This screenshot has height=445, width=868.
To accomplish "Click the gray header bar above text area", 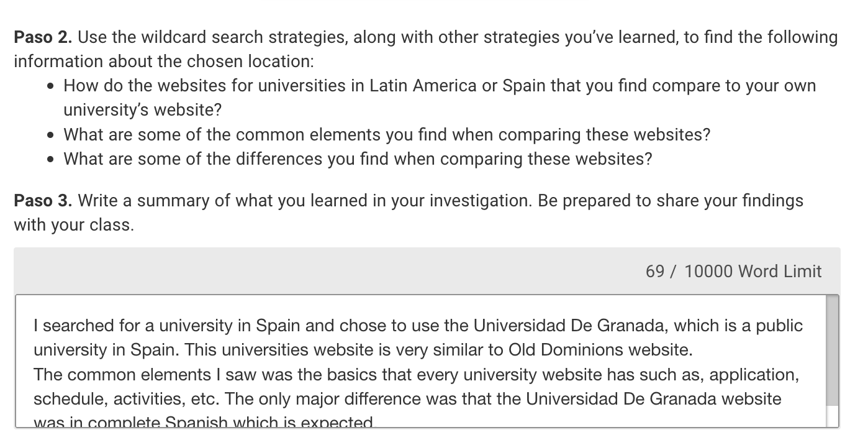I will [427, 271].
